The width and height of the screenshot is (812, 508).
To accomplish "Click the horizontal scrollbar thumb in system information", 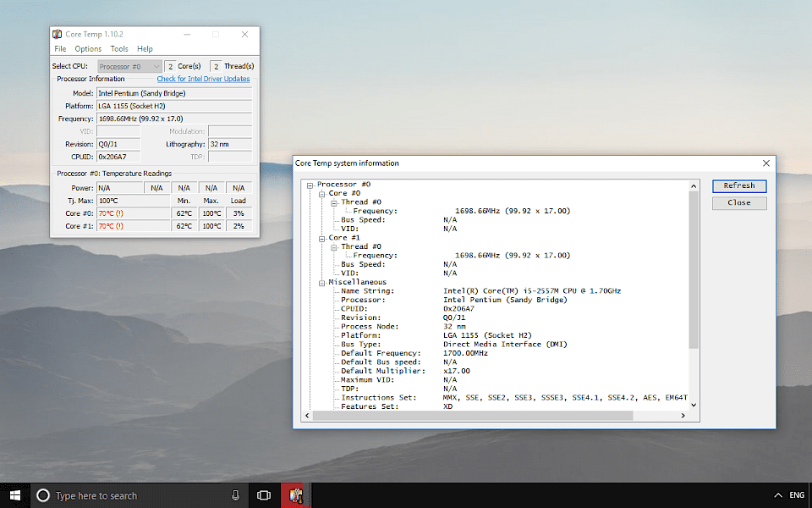I will pyautogui.click(x=473, y=416).
